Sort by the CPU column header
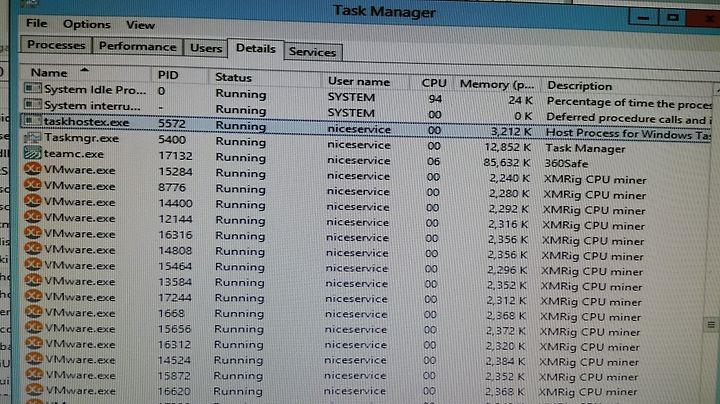Image resolution: width=720 pixels, height=404 pixels. point(434,83)
